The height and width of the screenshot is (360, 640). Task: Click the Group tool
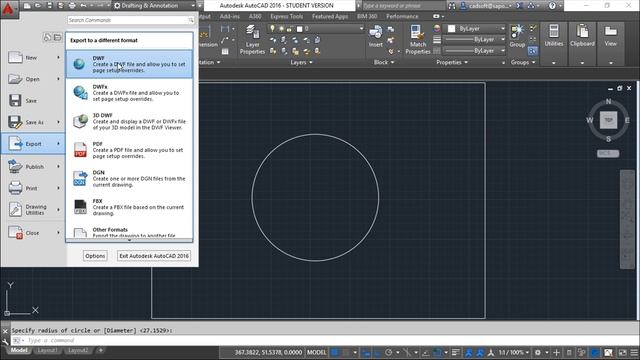[517, 36]
